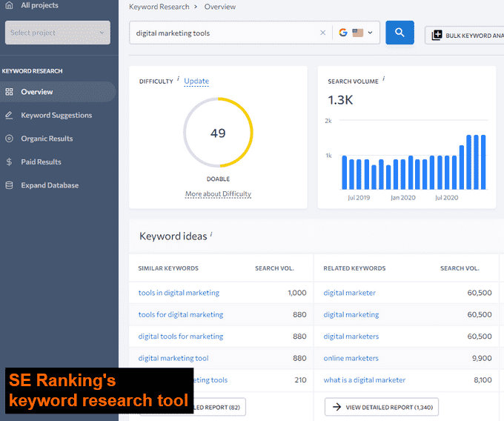Open Paid Results section
504x421 pixels.
point(42,162)
